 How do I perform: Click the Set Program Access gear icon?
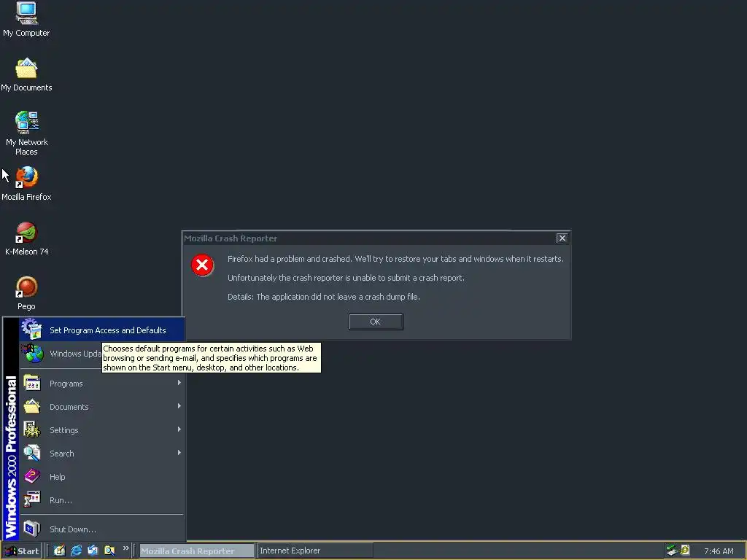(x=32, y=329)
